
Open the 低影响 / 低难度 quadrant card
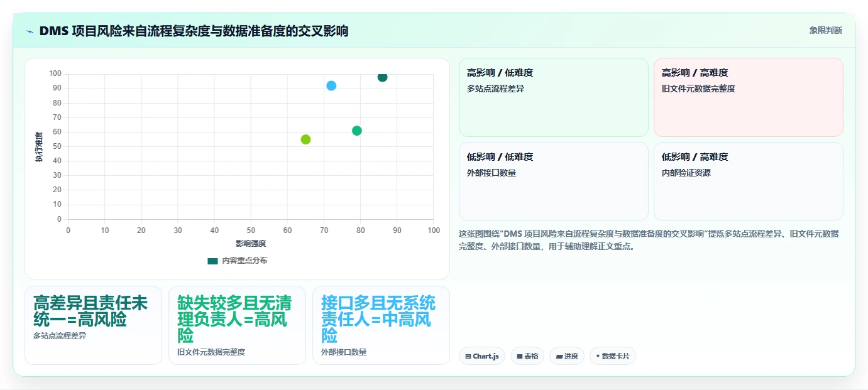pos(553,181)
